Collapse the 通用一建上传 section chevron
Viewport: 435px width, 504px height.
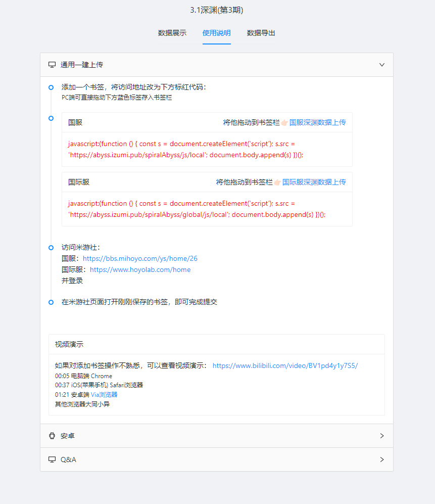click(x=381, y=65)
